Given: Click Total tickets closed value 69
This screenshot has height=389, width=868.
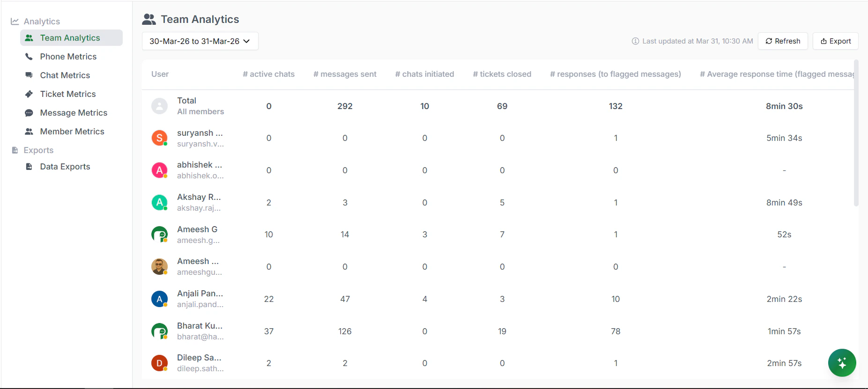Looking at the screenshot, I should click(x=502, y=106).
